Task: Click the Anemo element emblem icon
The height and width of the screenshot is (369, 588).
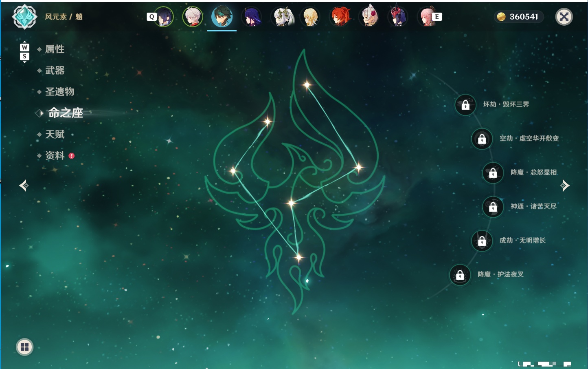Action: pyautogui.click(x=25, y=17)
